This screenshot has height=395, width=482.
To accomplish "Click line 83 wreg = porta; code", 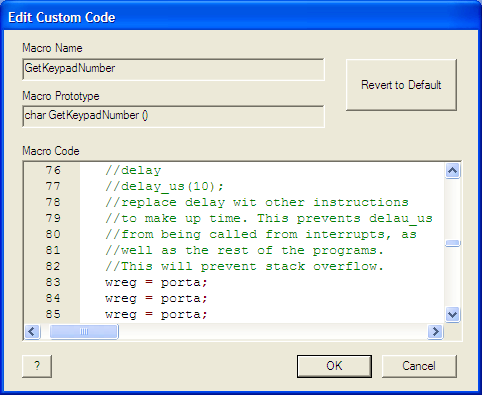I will coord(156,283).
